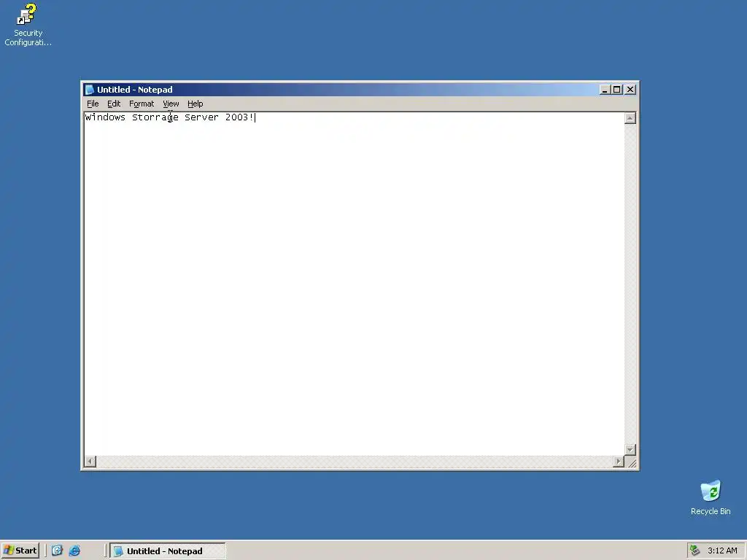Select the Recycle Bin desktop icon

(x=711, y=497)
